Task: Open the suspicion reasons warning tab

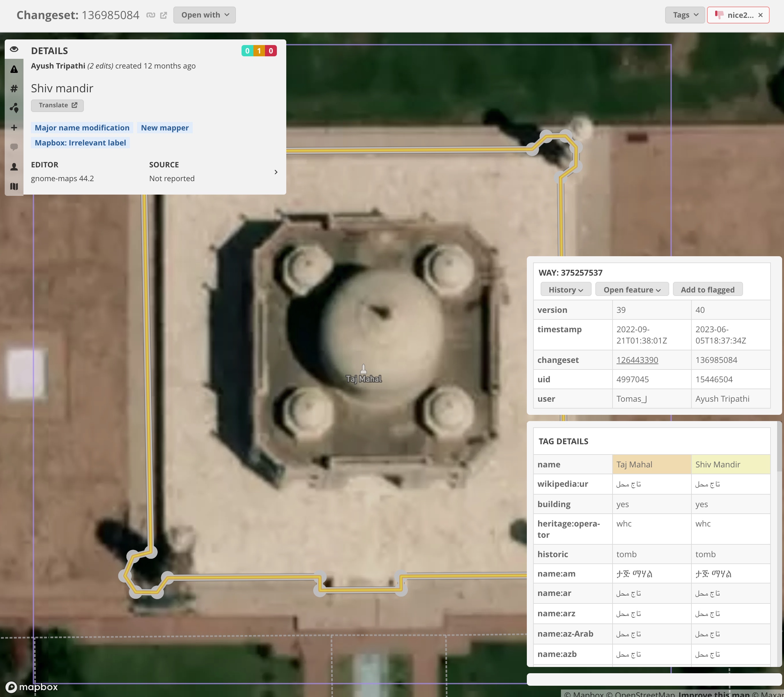Action: (x=14, y=69)
